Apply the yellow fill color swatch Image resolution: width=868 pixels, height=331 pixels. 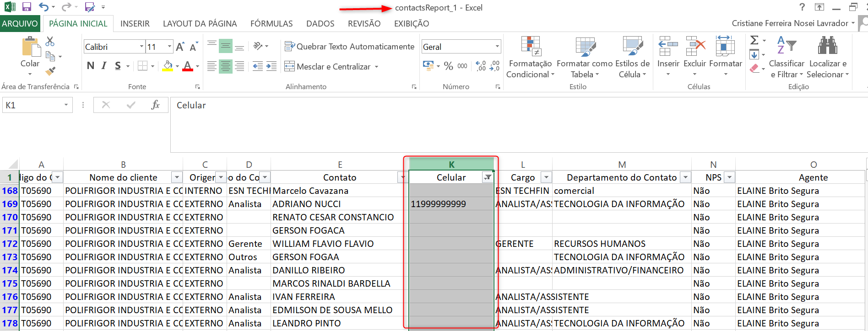click(x=168, y=66)
